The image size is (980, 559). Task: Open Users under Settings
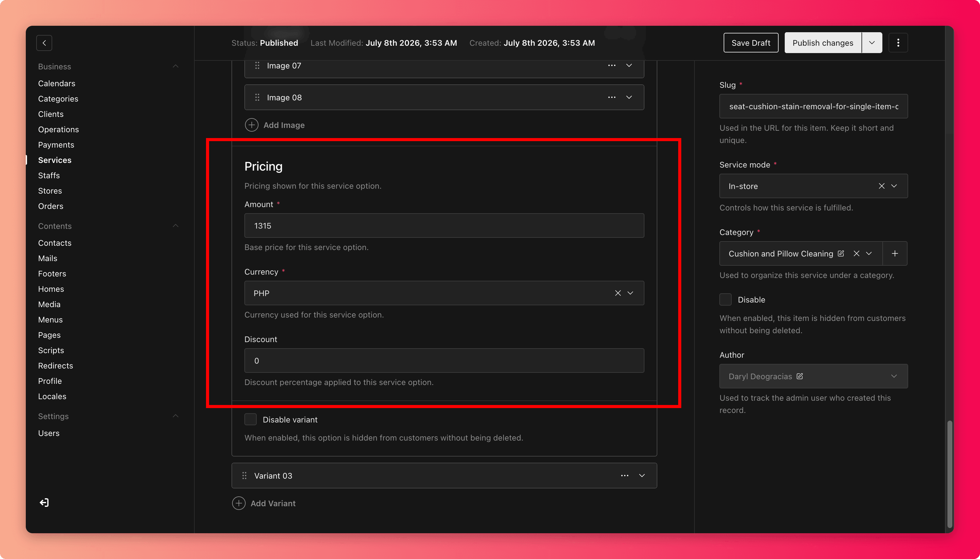[49, 433]
